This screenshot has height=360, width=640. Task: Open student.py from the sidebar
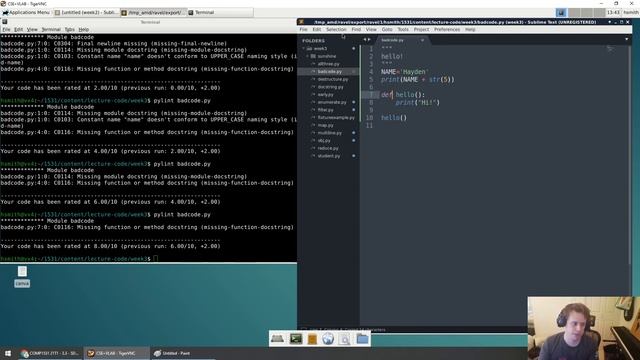[x=329, y=156]
